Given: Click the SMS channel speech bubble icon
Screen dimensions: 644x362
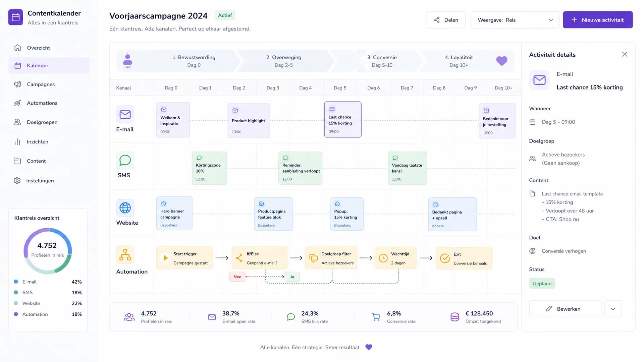Looking at the screenshot, I should click(x=125, y=161).
